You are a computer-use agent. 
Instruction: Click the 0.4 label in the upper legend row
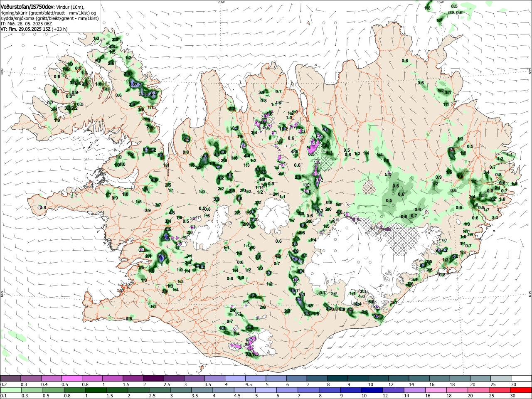click(44, 384)
